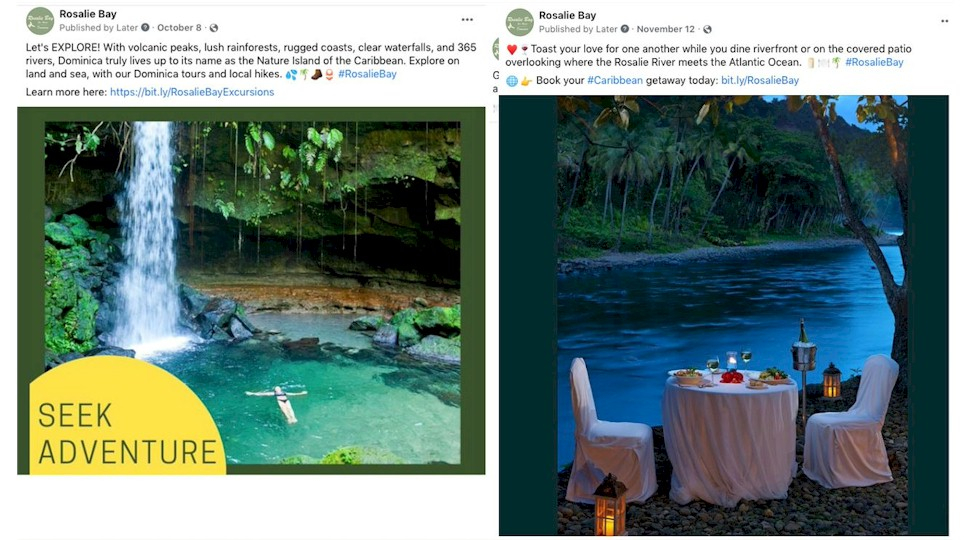966x540 pixels.
Task: Open Rosalie Bay page name on October post
Action: [88, 14]
